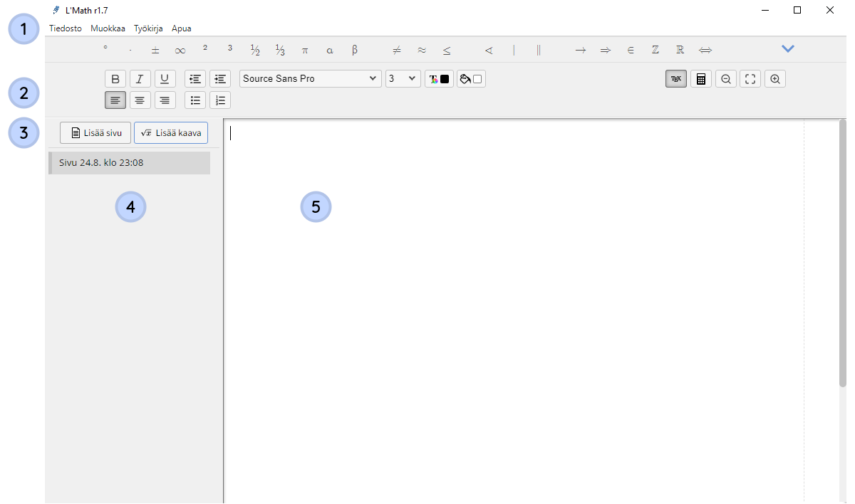The image size is (855, 504).
Task: Click the Lisää sivu button
Action: click(95, 132)
